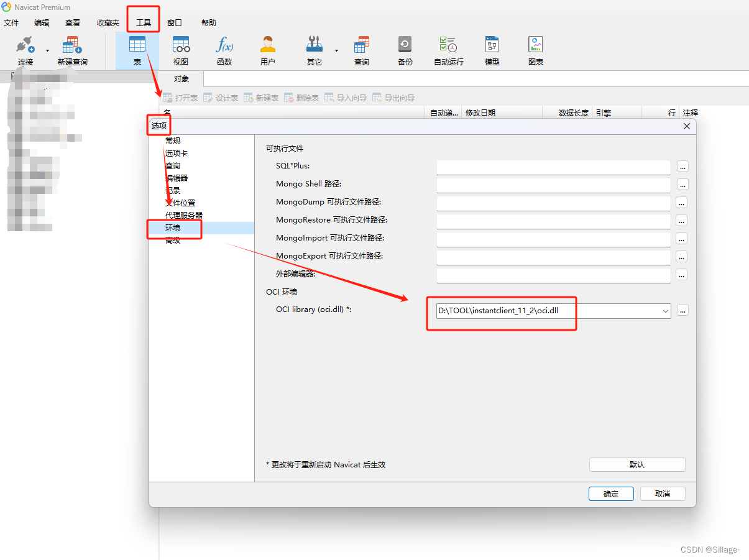This screenshot has height=560, width=749.
Task: Open the 窗口 (Window) menu
Action: pyautogui.click(x=175, y=23)
